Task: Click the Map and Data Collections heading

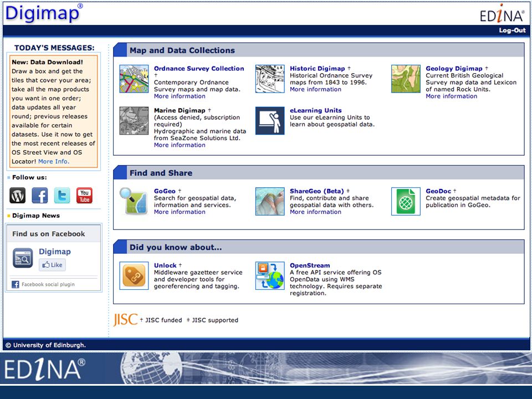Action: coord(182,50)
